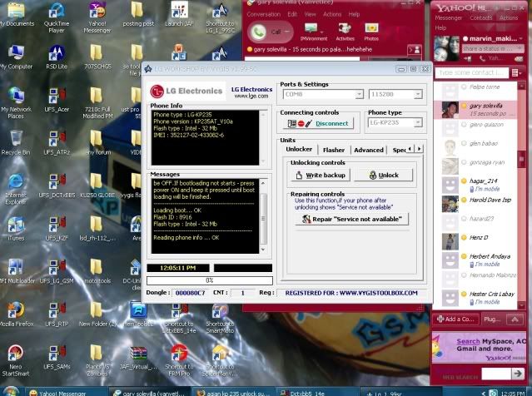Viewport: 532px width, 396px height.
Task: Click the contact search input field
Action: pyautogui.click(x=471, y=72)
